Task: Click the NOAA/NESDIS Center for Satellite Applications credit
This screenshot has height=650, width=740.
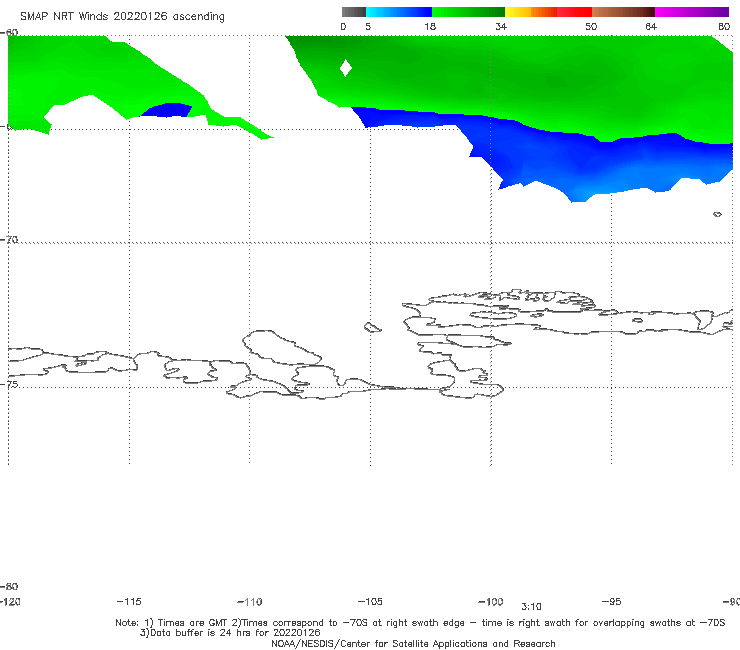Action: click(x=413, y=643)
